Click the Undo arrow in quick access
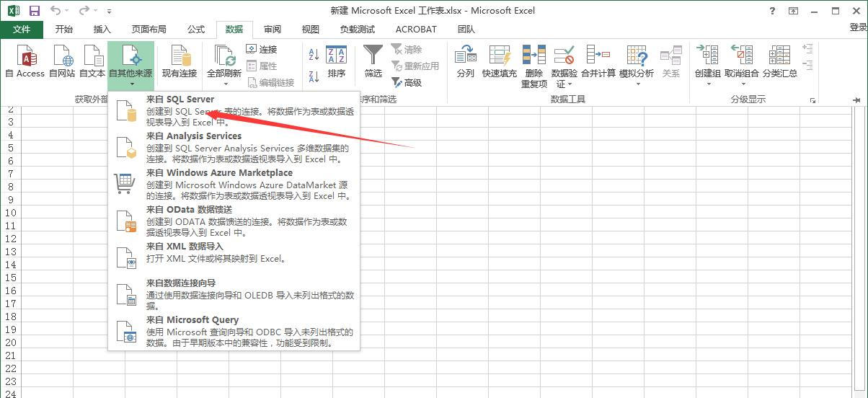868x398 pixels. tap(57, 10)
